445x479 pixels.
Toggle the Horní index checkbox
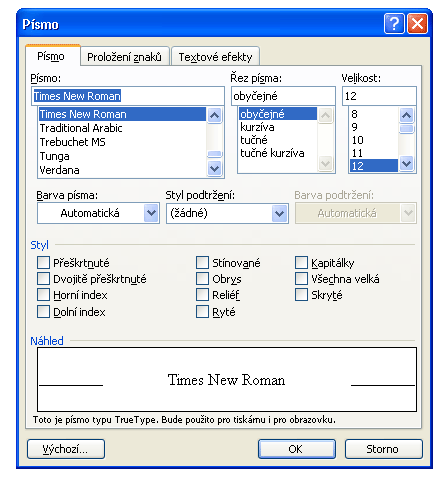pos(43,295)
